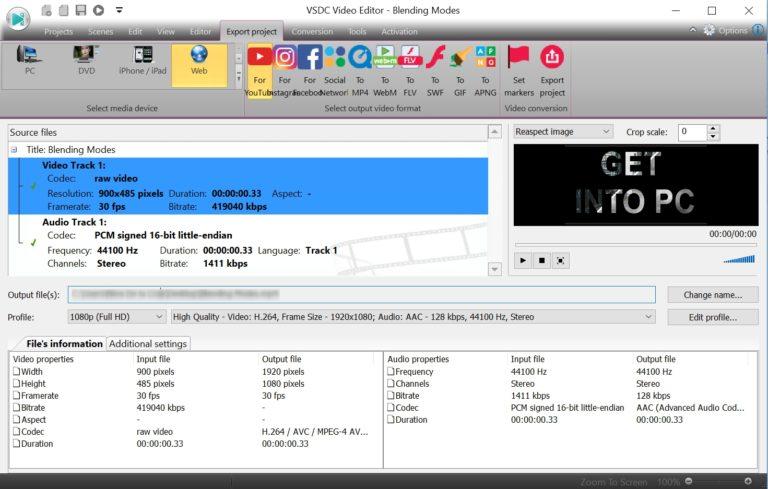Toggle the Frequency checkbox
Viewport: 768px width, 489px height.
click(x=391, y=371)
